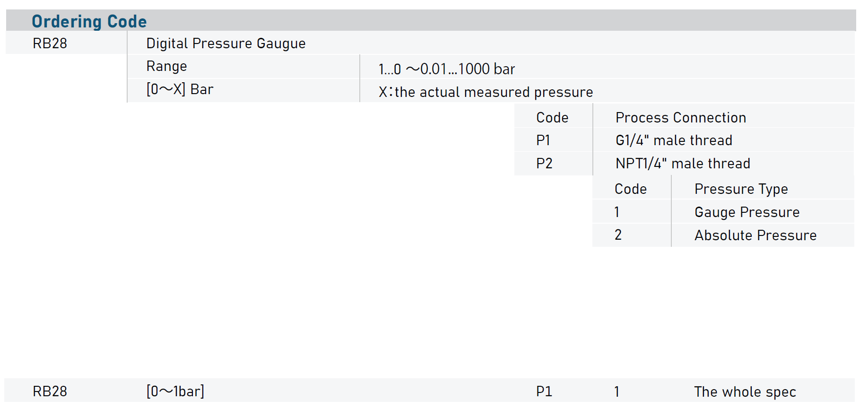Click the [0~X] Bar cell
This screenshot has height=409, width=868.
pos(180,89)
